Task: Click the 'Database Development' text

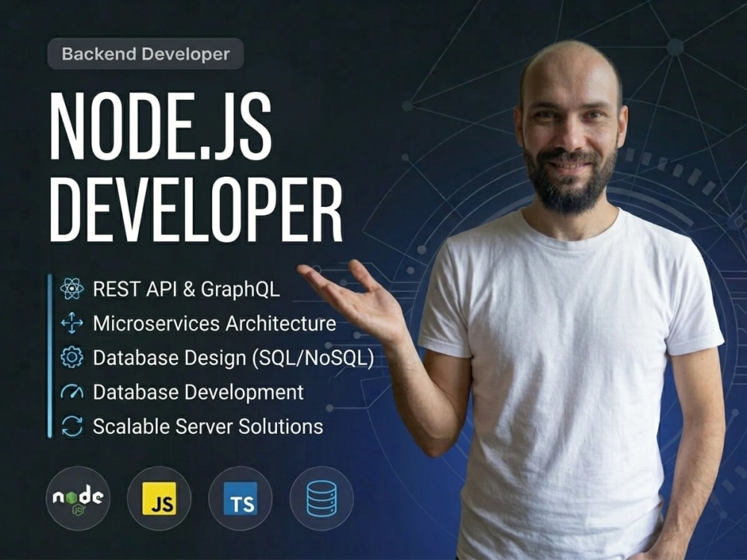Action: [x=198, y=393]
